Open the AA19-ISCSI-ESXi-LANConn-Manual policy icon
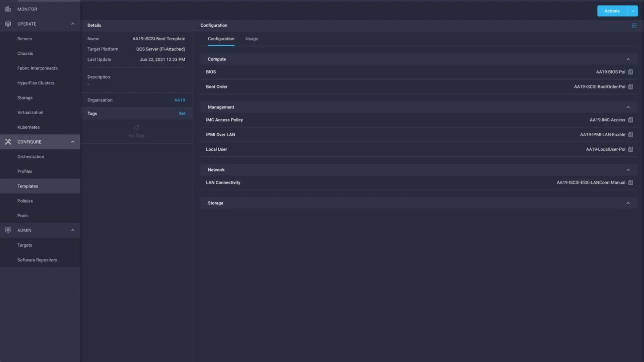Image resolution: width=644 pixels, height=362 pixels. pos(630,183)
